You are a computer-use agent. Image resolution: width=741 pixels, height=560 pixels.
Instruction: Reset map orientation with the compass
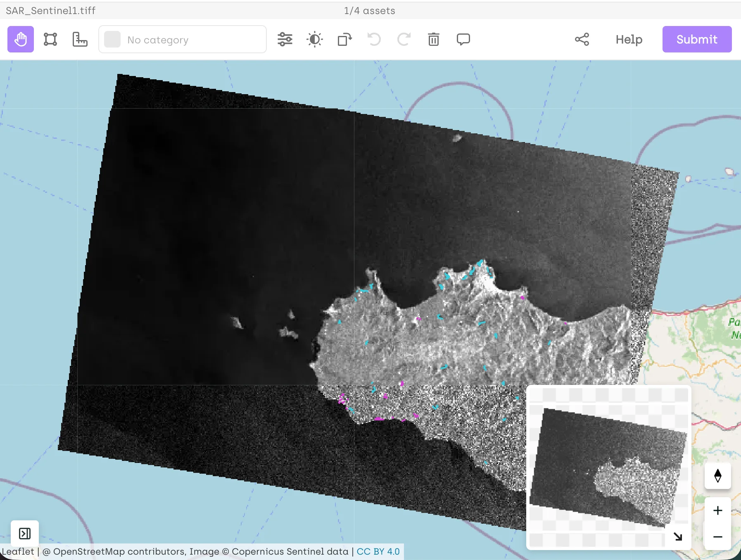(718, 476)
